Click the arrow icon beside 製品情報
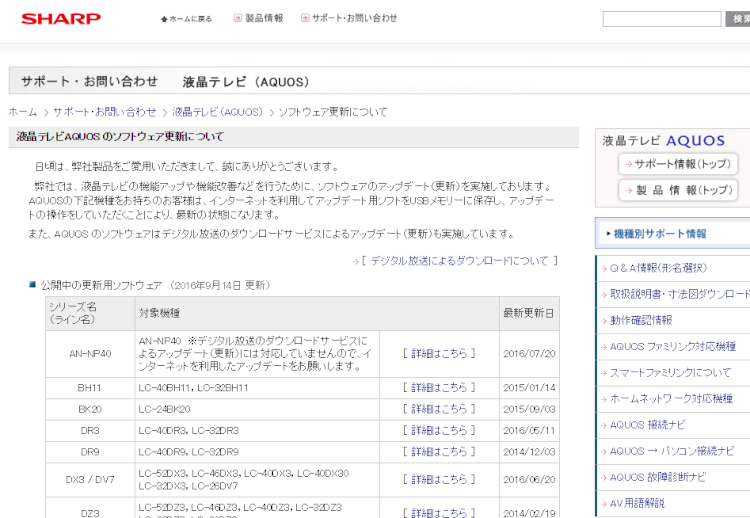The width and height of the screenshot is (750, 518). [238, 18]
